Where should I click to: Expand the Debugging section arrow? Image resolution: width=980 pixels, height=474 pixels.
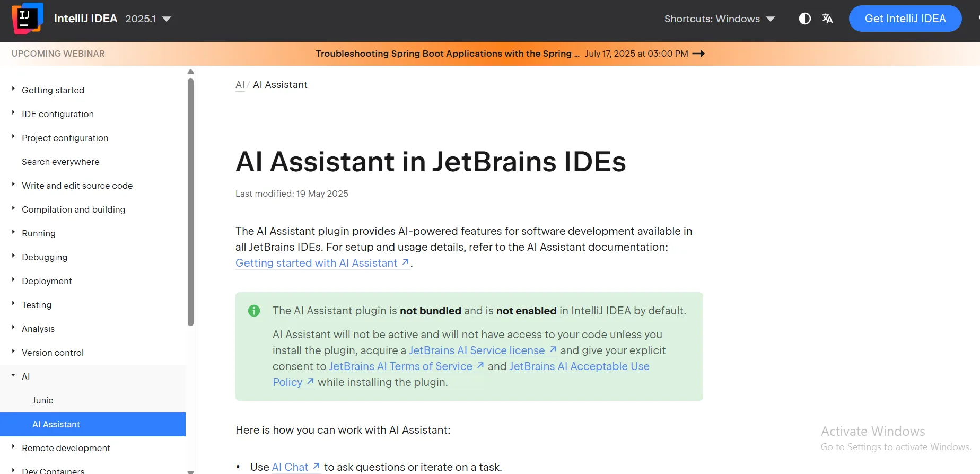[13, 256]
